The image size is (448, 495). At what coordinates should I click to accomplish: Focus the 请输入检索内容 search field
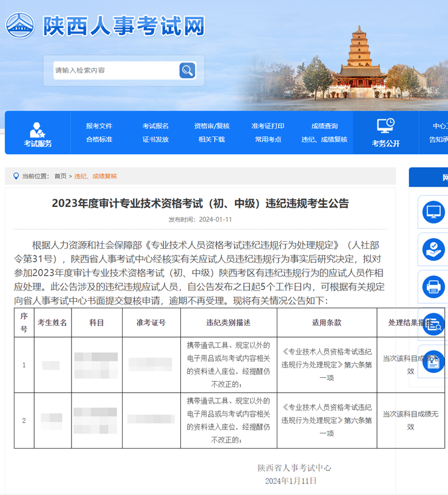(115, 70)
